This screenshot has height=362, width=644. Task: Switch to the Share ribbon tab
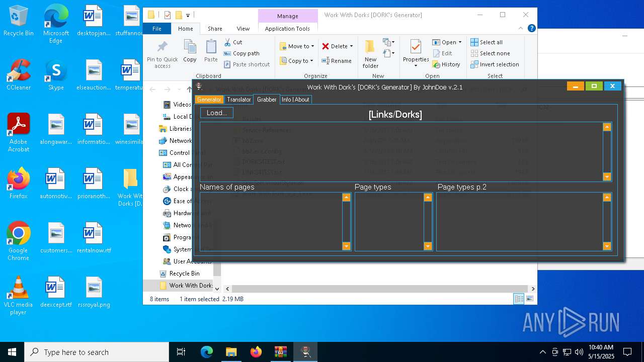point(215,29)
